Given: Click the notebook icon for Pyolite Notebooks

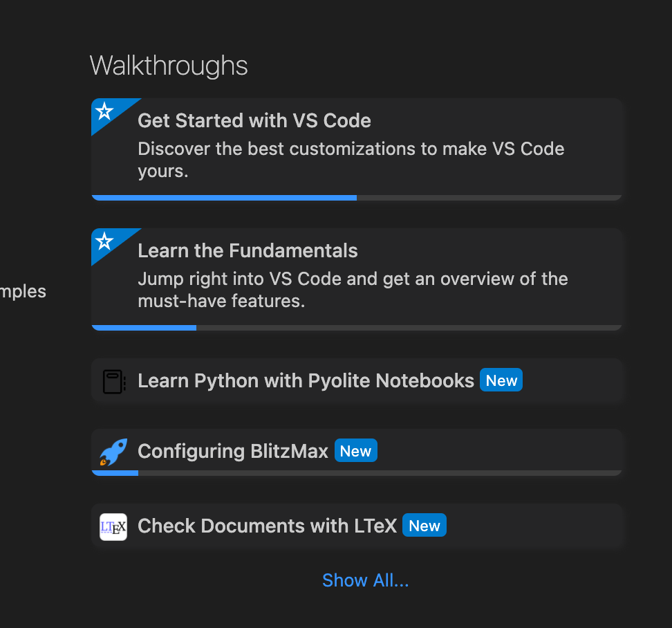Looking at the screenshot, I should point(113,381).
